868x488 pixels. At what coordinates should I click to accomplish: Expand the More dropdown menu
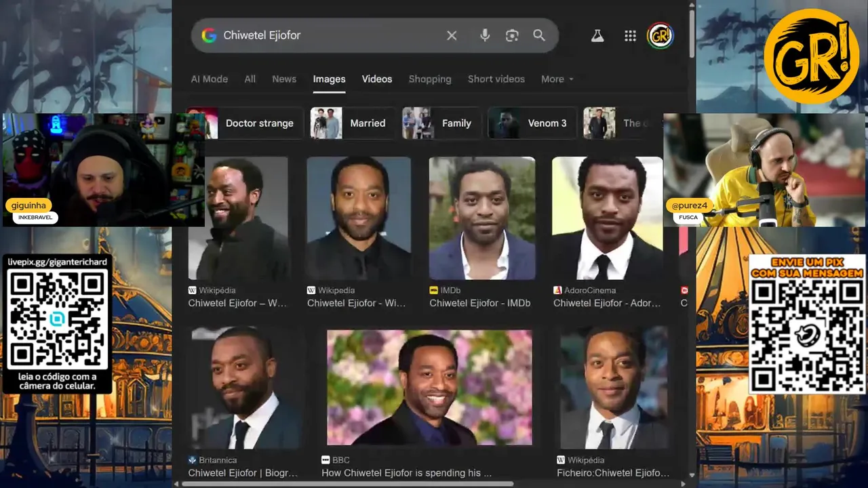(x=557, y=79)
